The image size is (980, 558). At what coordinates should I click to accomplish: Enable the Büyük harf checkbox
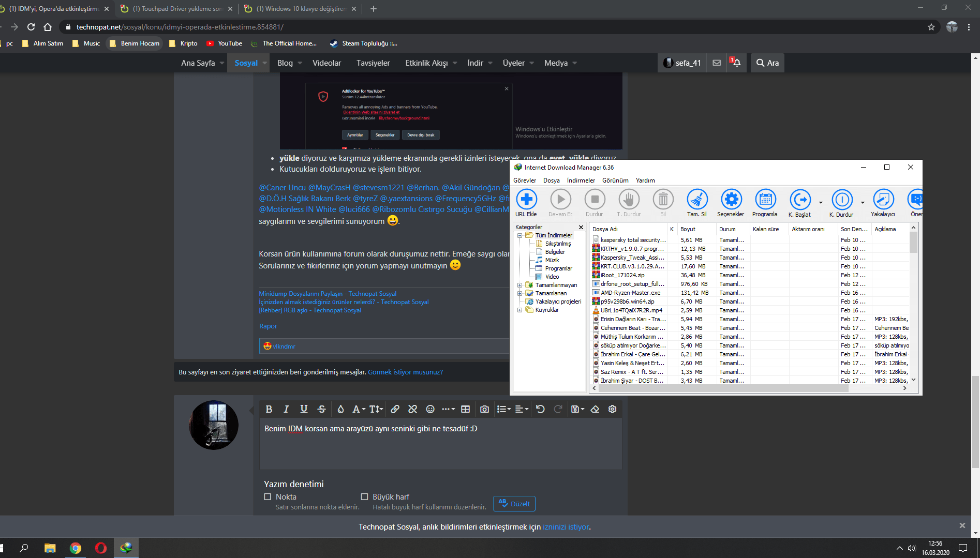point(364,496)
